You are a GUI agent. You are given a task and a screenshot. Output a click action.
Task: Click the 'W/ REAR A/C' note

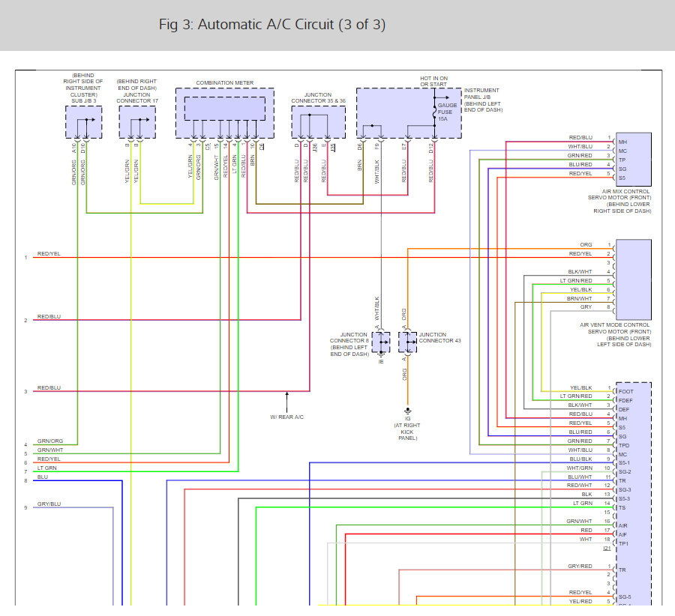(286, 417)
